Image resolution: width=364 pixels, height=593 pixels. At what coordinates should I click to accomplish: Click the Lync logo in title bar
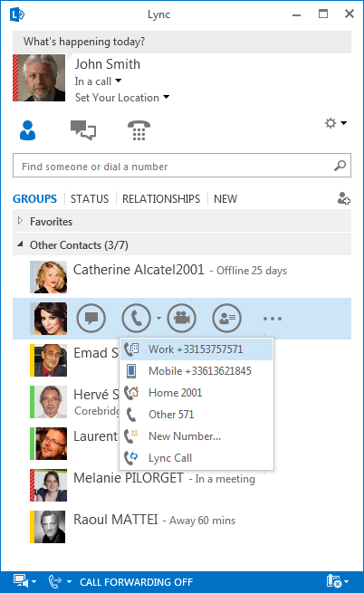pyautogui.click(x=17, y=14)
